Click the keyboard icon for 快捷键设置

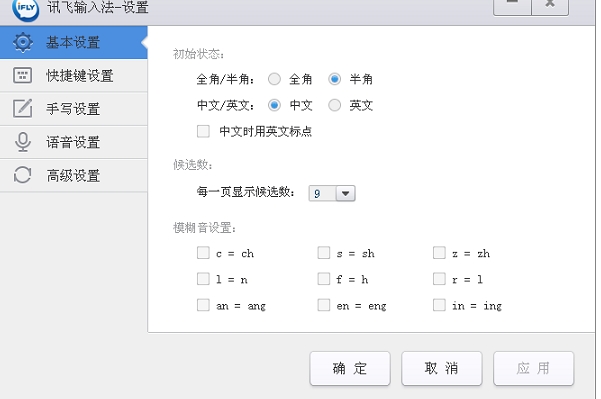[23, 75]
